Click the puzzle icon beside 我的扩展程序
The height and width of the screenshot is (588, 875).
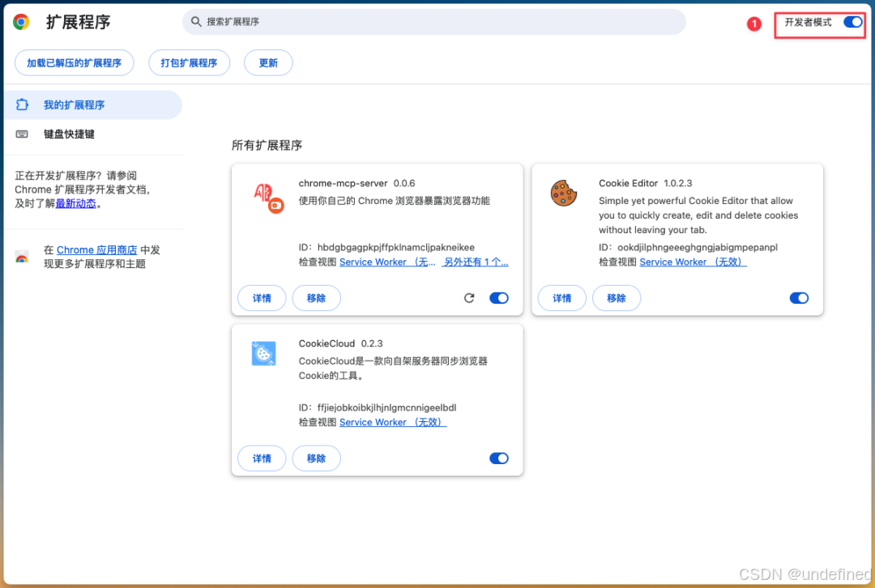22,104
